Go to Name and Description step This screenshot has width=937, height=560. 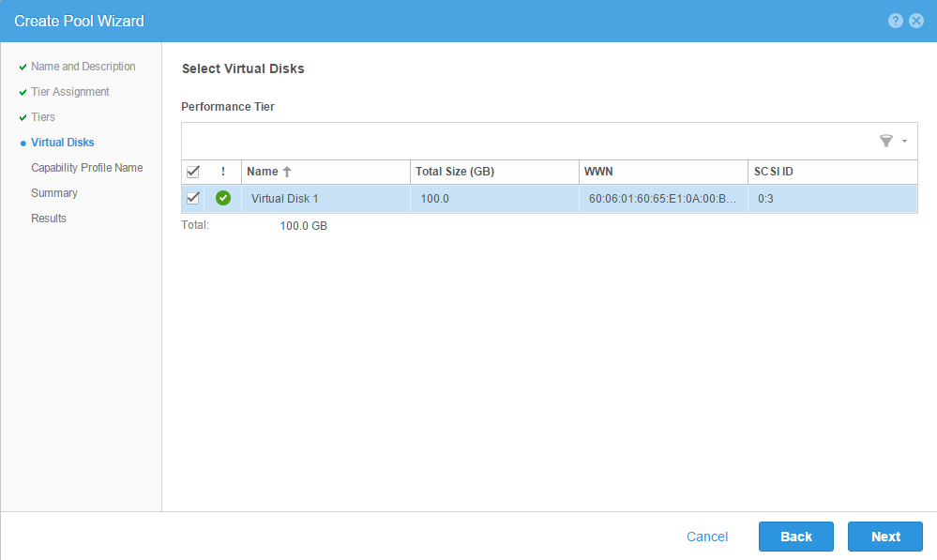coord(83,67)
